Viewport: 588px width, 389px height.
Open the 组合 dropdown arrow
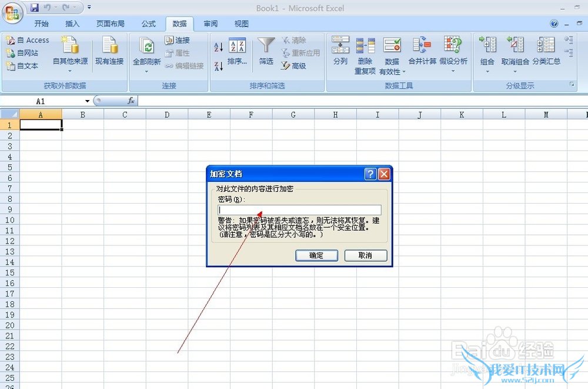point(487,71)
